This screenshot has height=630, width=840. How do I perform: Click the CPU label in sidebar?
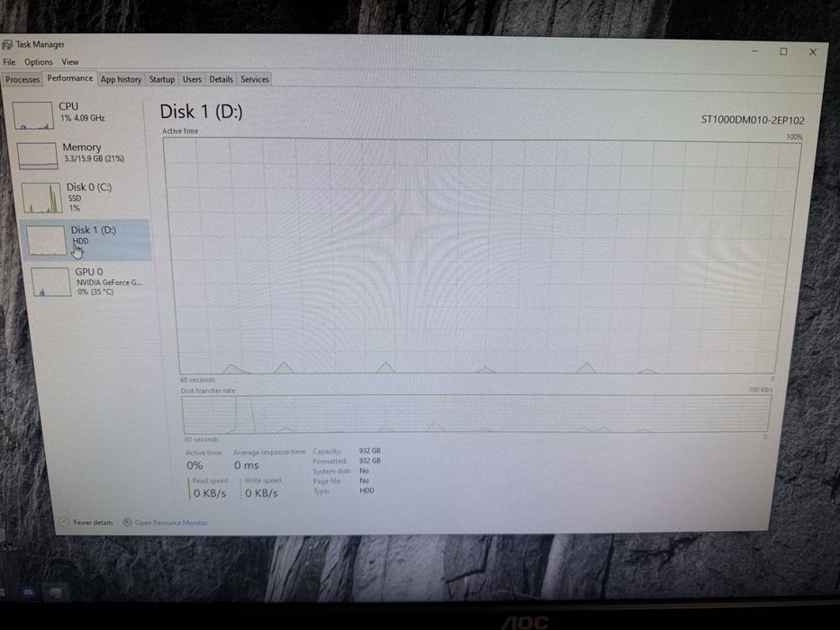pos(68,106)
